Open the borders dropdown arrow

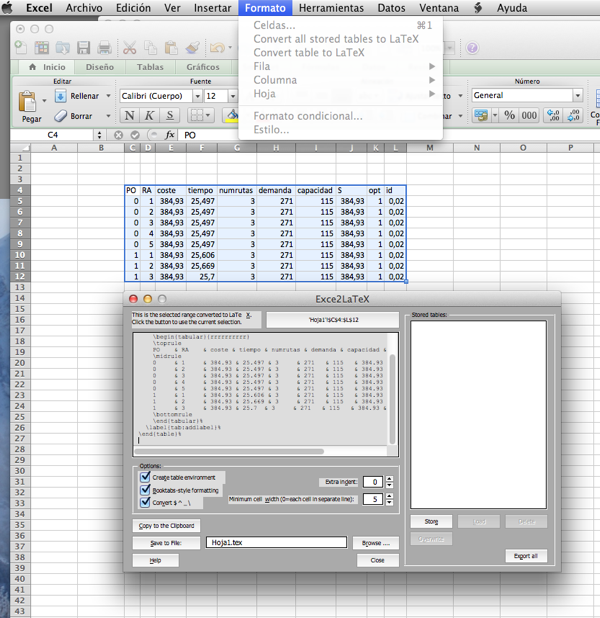(x=209, y=115)
